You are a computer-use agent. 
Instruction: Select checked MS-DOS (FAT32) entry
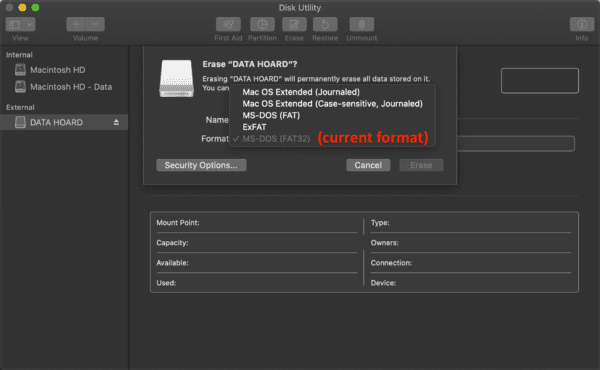pyautogui.click(x=276, y=139)
